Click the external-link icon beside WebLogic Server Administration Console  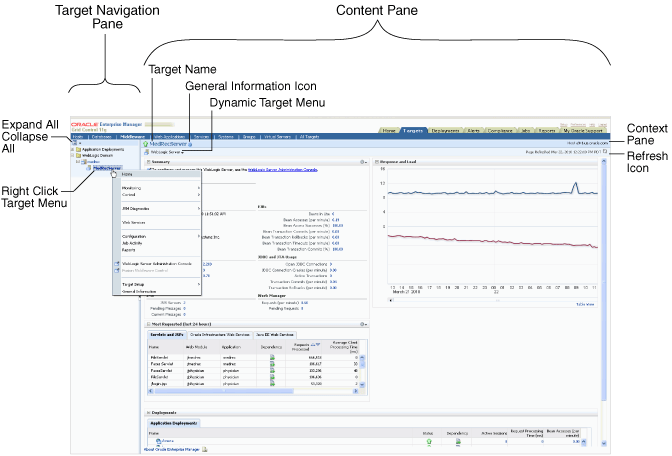pyautogui.click(x=117, y=264)
